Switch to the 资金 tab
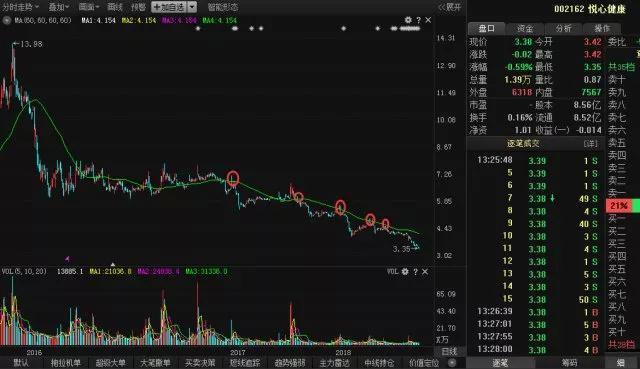Image resolution: width=640 pixels, height=369 pixels. pyautogui.click(x=525, y=28)
